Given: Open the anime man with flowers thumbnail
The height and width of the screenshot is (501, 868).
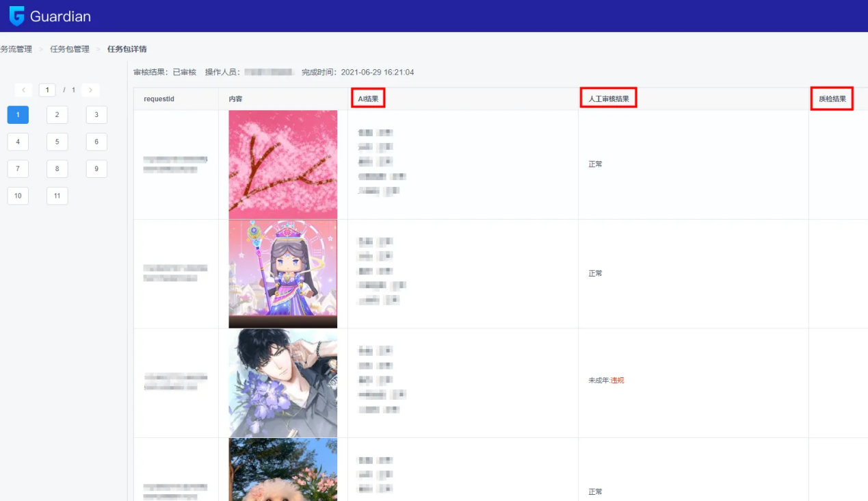Looking at the screenshot, I should coord(283,383).
